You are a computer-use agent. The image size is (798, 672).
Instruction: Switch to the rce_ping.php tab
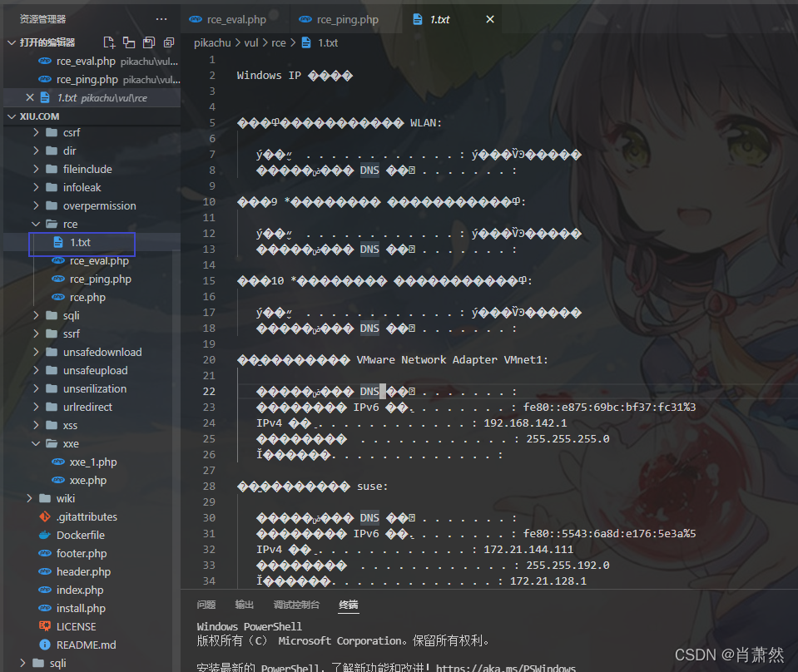[346, 19]
